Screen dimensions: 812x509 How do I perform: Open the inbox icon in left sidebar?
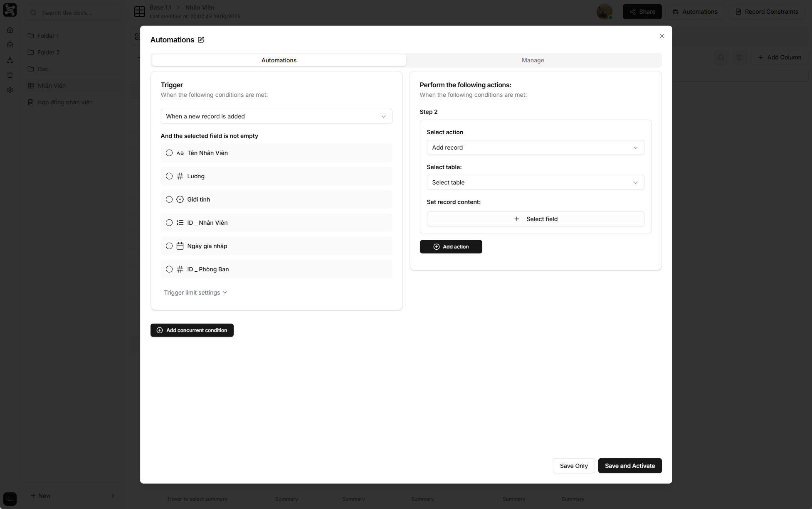10,45
